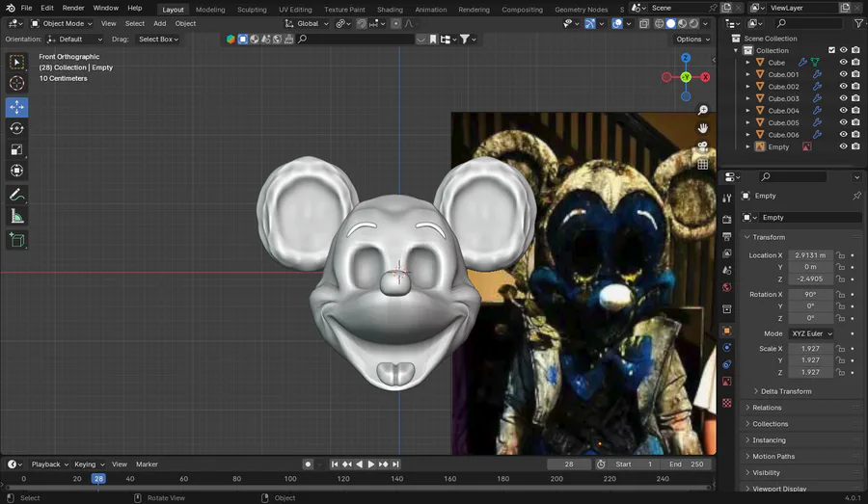
Task: Click the Location X value field
Action: tap(810, 255)
